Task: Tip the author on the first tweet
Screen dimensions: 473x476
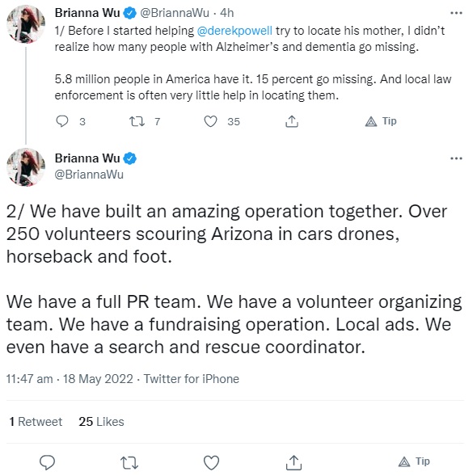Action: (381, 121)
